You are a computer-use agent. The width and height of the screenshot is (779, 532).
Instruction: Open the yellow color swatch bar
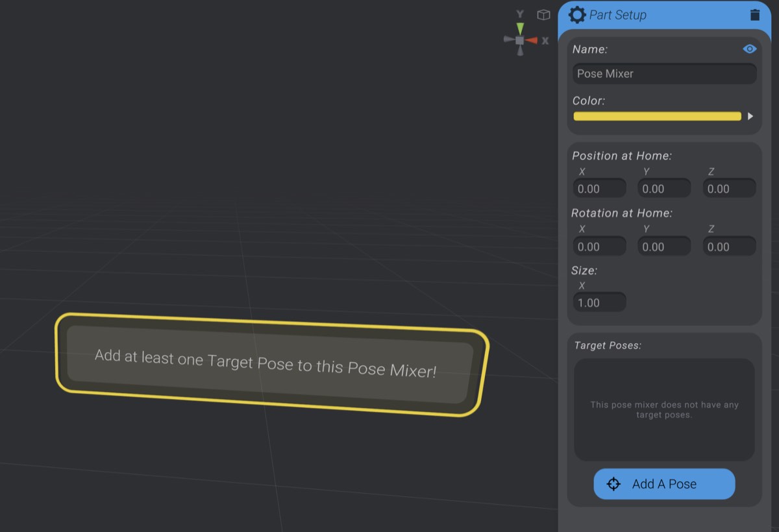click(656, 116)
